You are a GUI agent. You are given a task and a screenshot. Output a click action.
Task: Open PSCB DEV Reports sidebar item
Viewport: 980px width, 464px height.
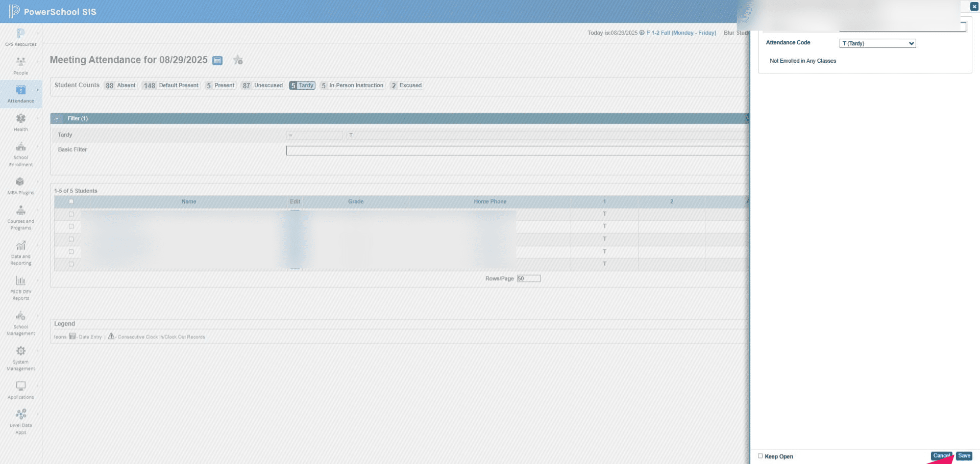click(x=21, y=288)
